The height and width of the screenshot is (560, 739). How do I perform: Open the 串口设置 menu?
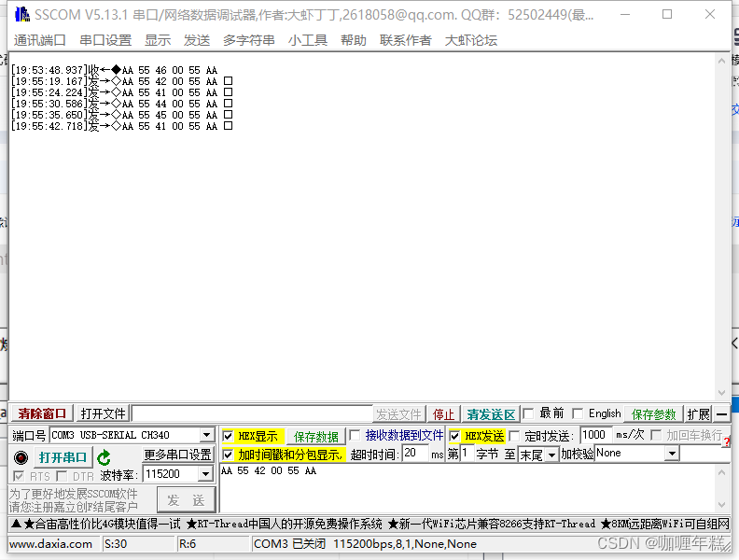(105, 40)
